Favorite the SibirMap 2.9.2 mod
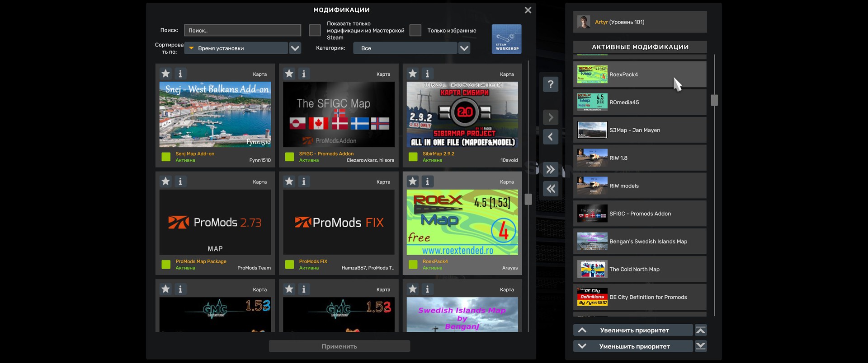The width and height of the screenshot is (868, 363). (x=413, y=74)
